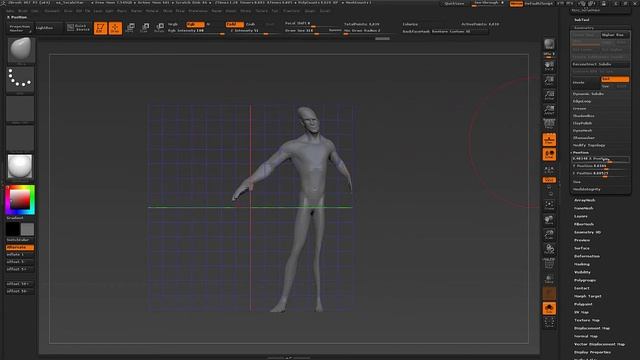Click the Rotate transform icon in top shelf
The image size is (640, 360).
pos(160,28)
